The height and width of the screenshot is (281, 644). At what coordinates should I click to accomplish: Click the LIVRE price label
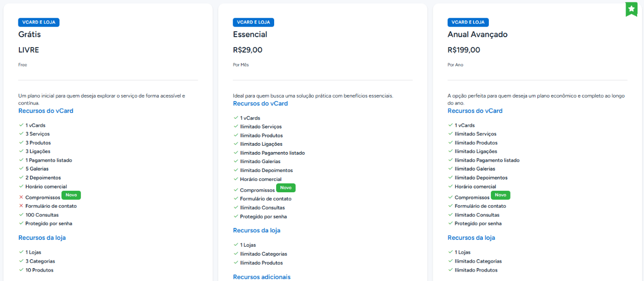click(29, 50)
